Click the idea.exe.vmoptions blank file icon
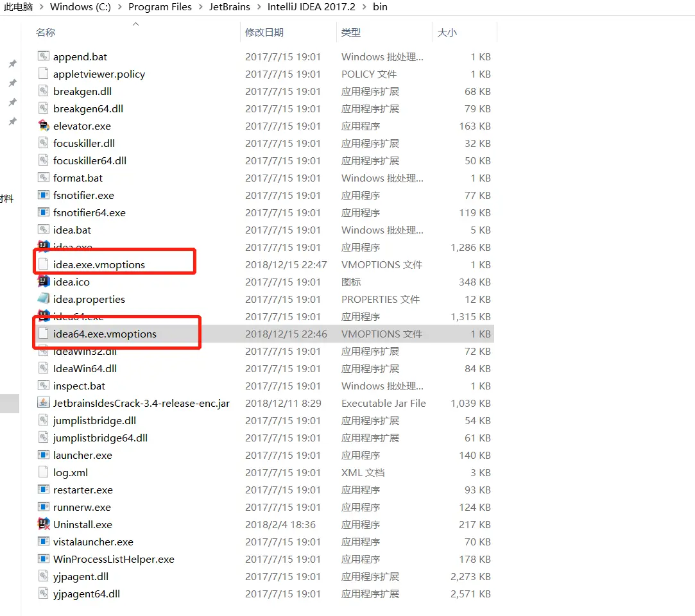This screenshot has height=616, width=695. click(x=44, y=264)
